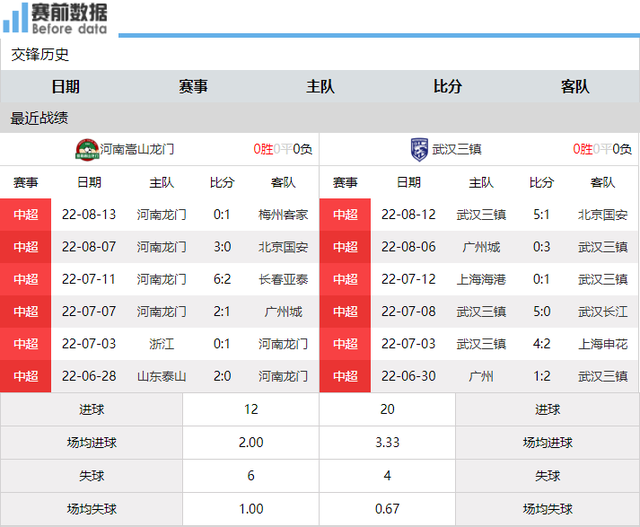The height and width of the screenshot is (527, 640).
Task: Open the 交锋历史 section heading
Action: click(x=40, y=54)
